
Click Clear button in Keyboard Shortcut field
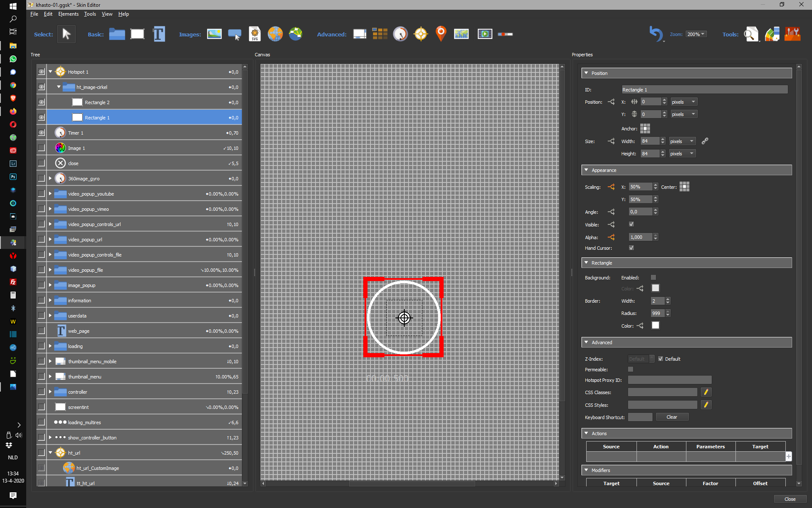(x=672, y=417)
